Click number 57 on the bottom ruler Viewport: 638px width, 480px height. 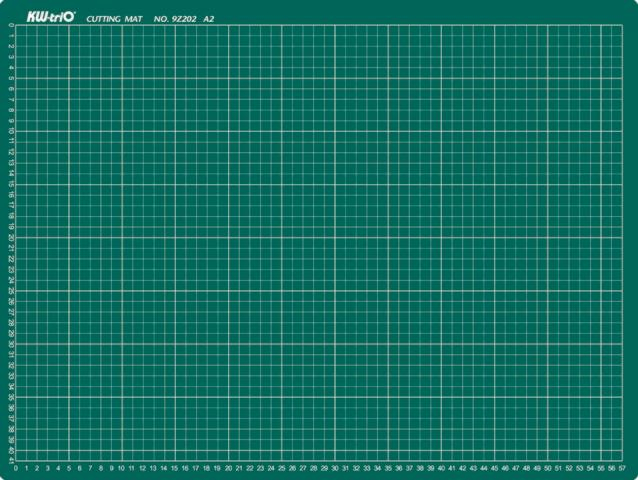coord(622,468)
